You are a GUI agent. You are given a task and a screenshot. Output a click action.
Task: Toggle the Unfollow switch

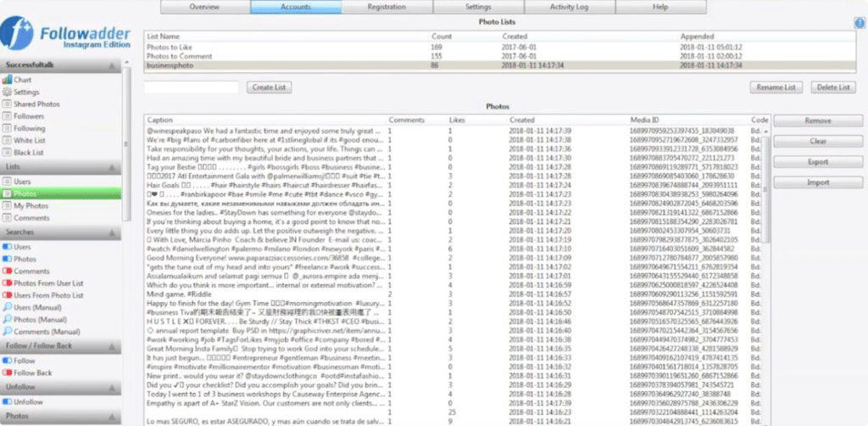7,402
